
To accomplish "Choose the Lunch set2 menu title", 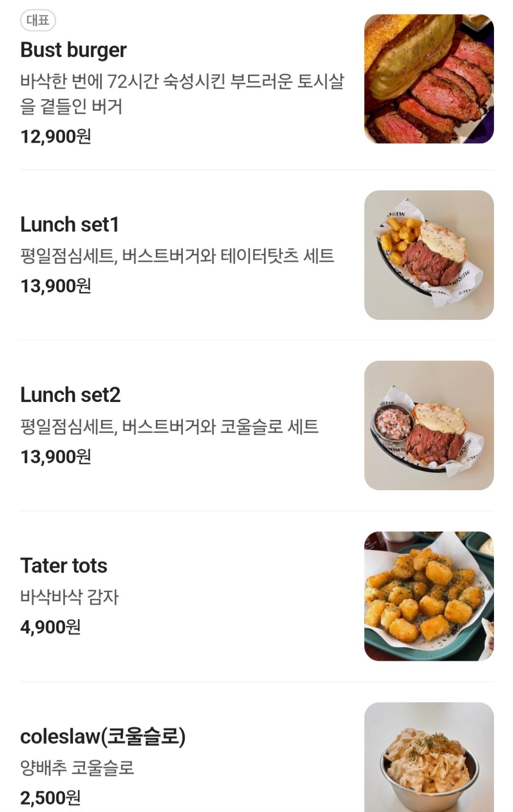I will [x=70, y=395].
